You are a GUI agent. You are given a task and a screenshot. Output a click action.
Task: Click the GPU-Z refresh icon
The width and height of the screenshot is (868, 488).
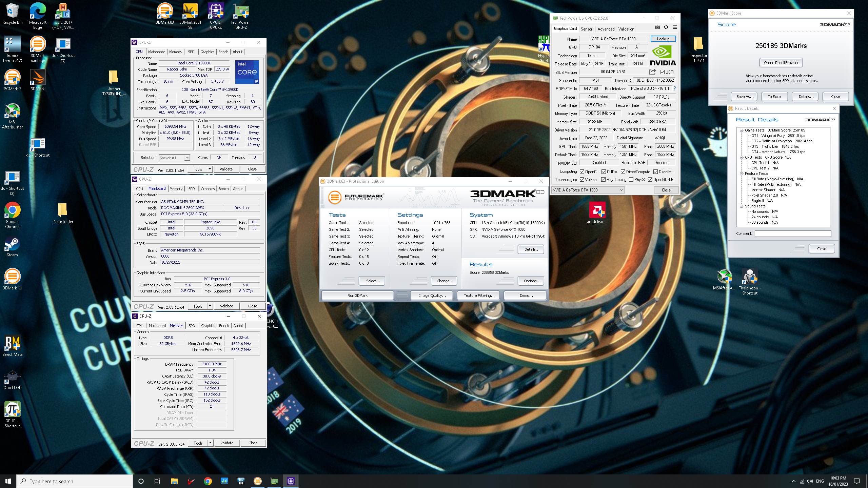(x=666, y=27)
